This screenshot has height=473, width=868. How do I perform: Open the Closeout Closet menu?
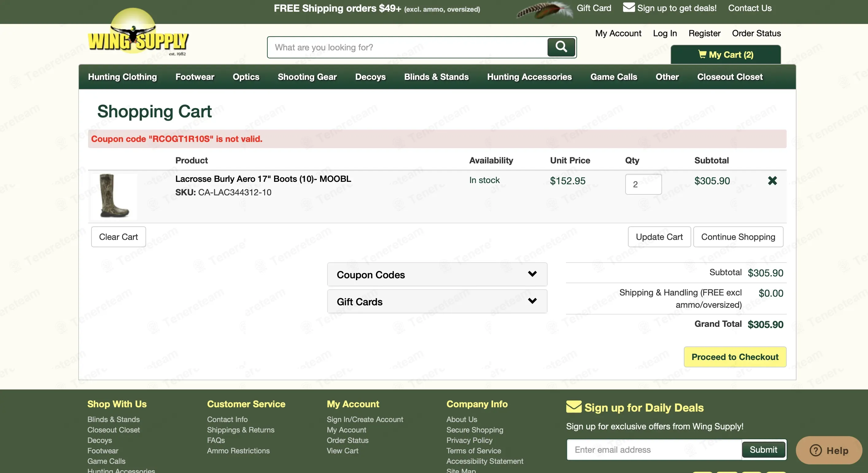point(730,77)
